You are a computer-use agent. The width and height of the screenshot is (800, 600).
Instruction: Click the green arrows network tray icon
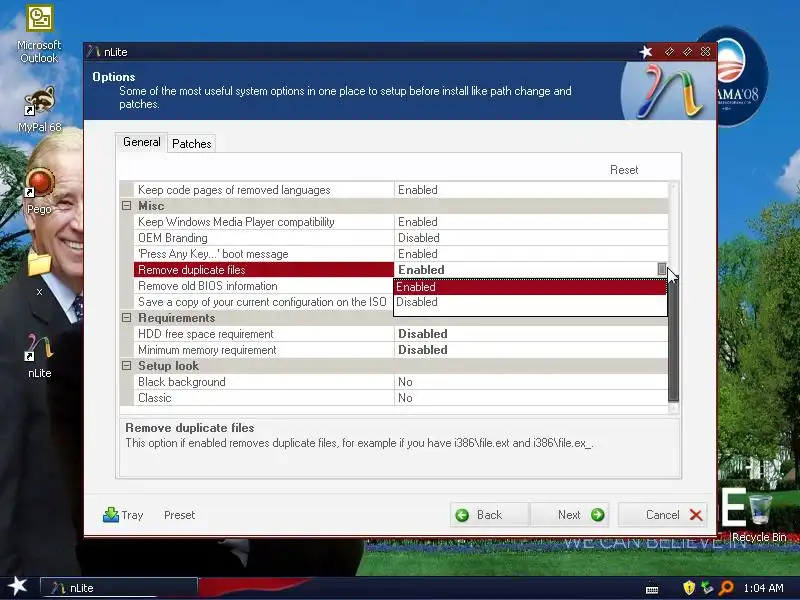point(707,588)
